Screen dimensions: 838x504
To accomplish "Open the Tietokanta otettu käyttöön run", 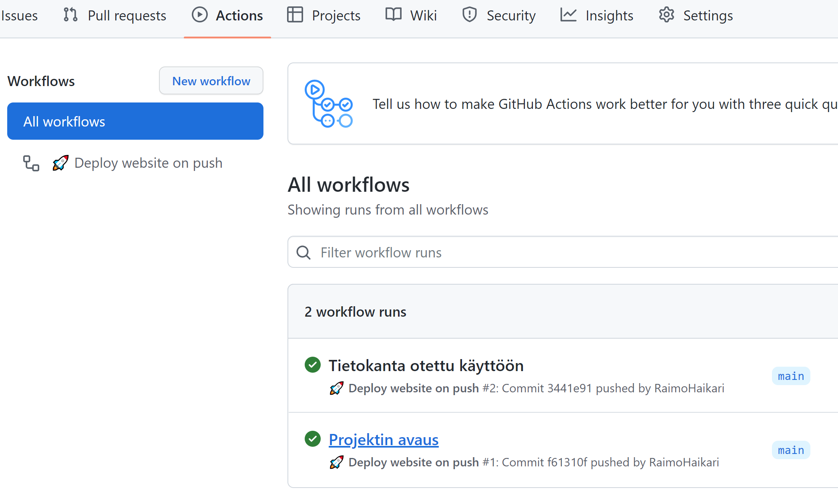I will 426,365.
